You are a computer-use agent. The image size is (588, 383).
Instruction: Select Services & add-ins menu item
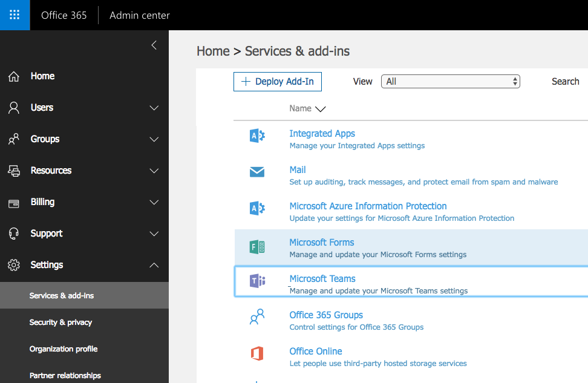(84, 296)
